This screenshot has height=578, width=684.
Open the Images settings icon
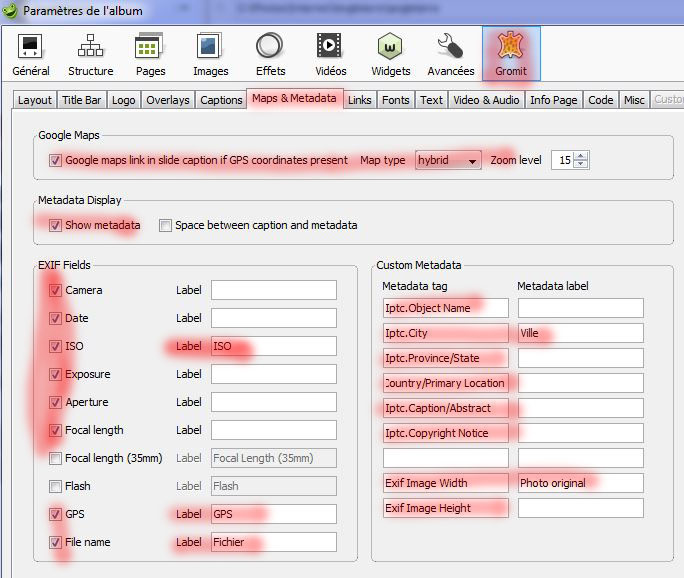(x=210, y=54)
